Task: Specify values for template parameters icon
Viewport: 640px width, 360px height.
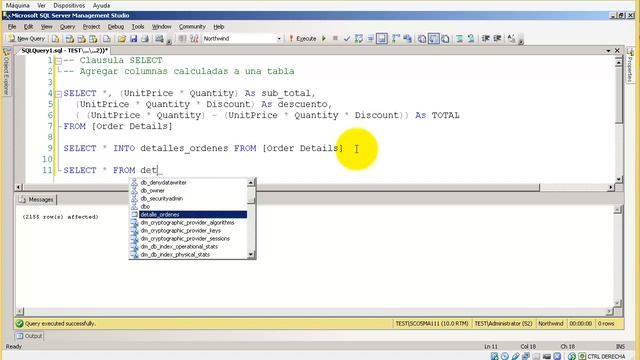Action: (x=511, y=38)
